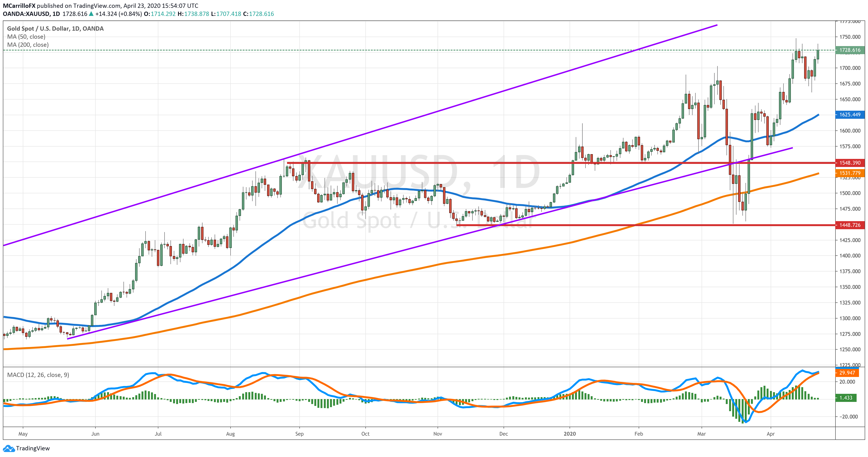Click the 20.000 MACD axis label
Image resolution: width=868 pixels, height=457 pixels.
[x=847, y=381]
